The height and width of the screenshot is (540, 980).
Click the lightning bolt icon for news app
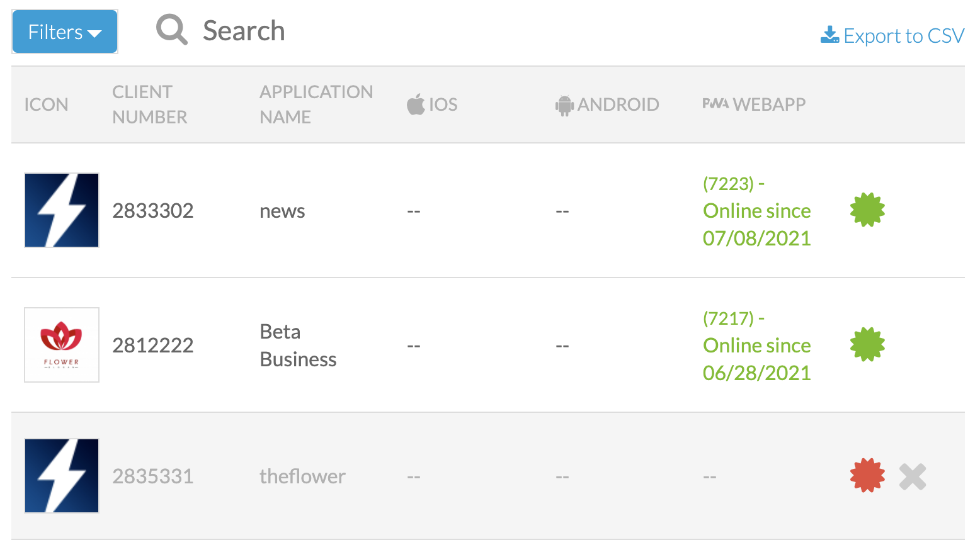point(62,210)
